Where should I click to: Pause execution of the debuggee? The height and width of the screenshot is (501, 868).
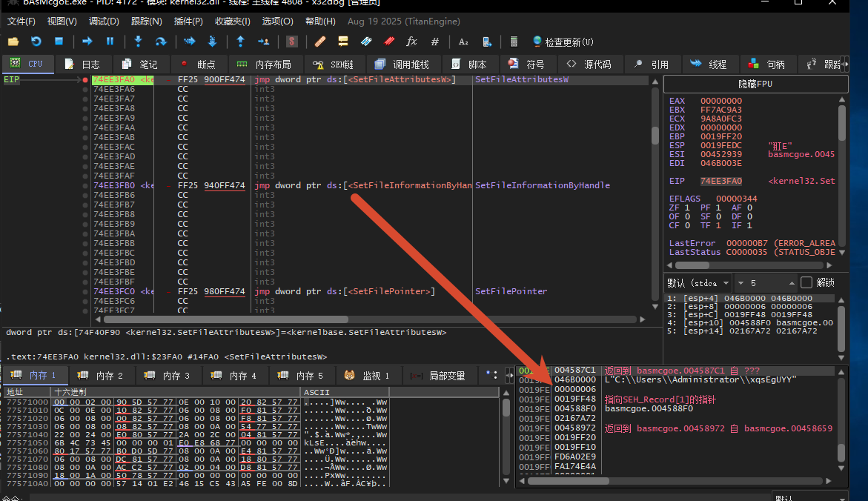[x=110, y=42]
